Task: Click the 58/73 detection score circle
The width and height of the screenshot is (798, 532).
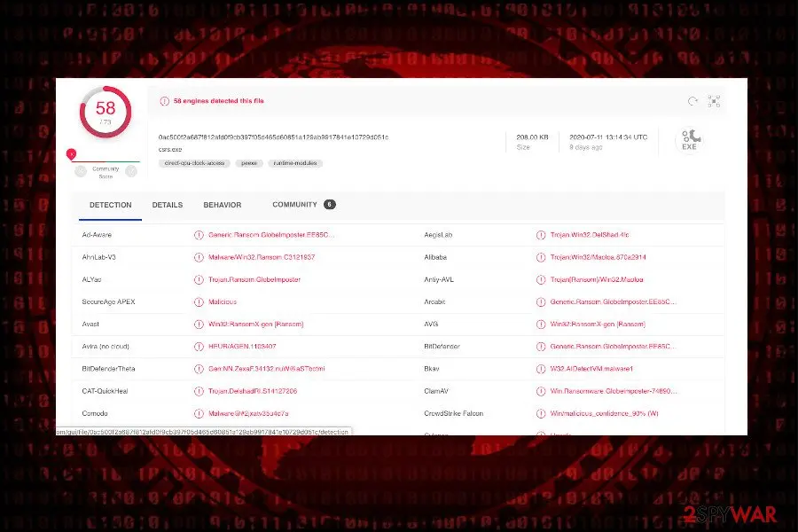Action: click(106, 113)
